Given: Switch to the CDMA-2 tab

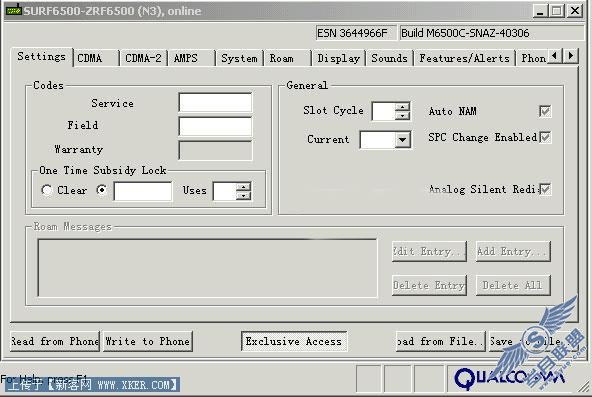Looking at the screenshot, I should click(143, 58).
